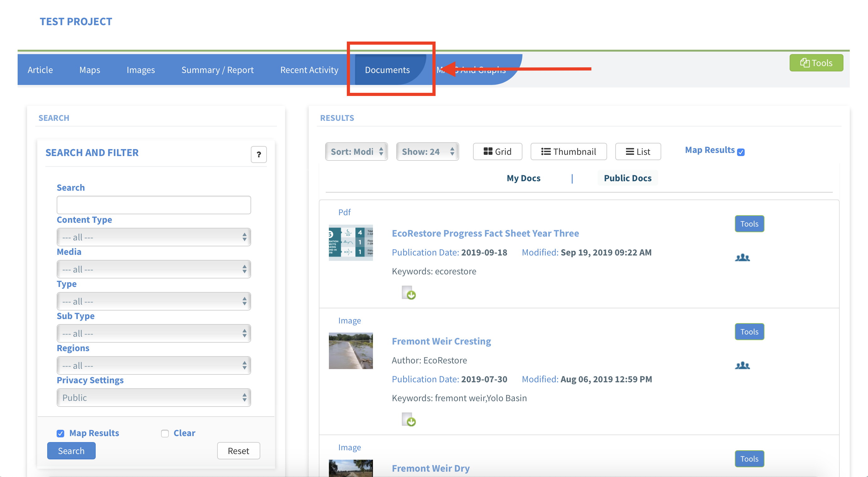The image size is (868, 477).
Task: Expand the Sub Type dropdown
Action: click(x=154, y=334)
